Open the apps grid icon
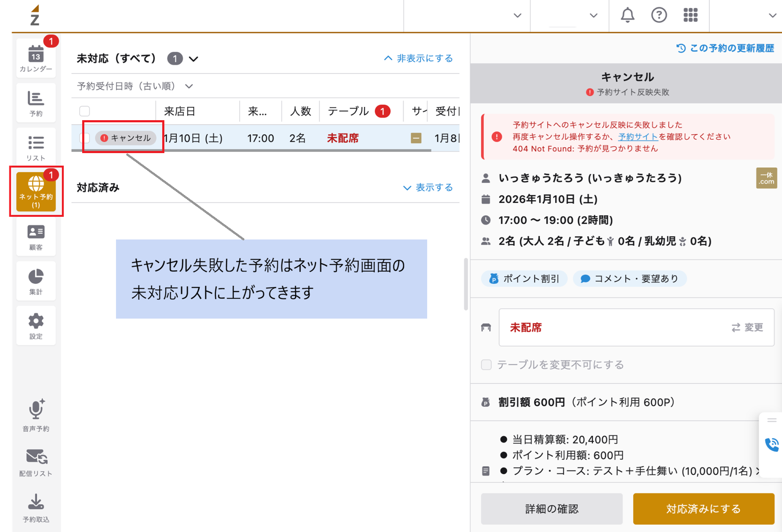Viewport: 782px width, 532px height. [x=690, y=15]
